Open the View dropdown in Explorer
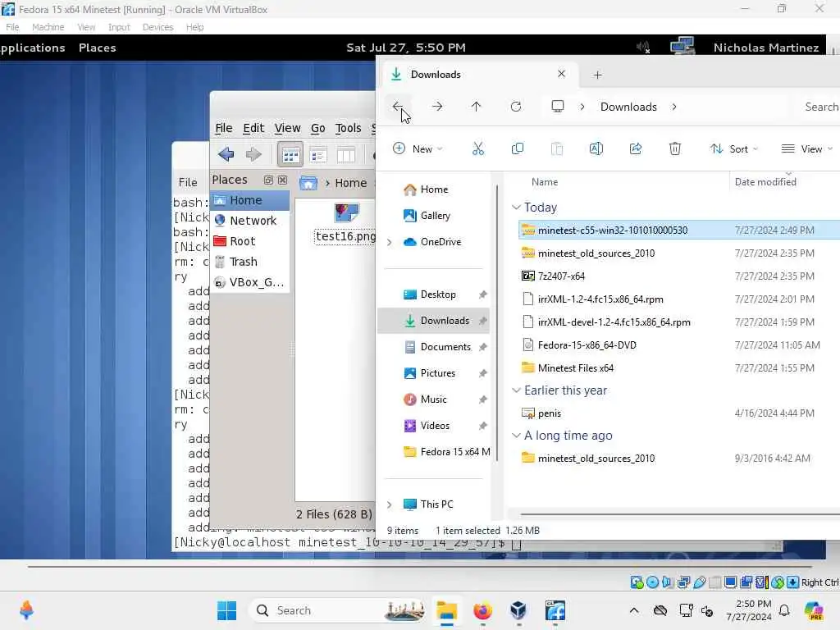 pos(807,149)
